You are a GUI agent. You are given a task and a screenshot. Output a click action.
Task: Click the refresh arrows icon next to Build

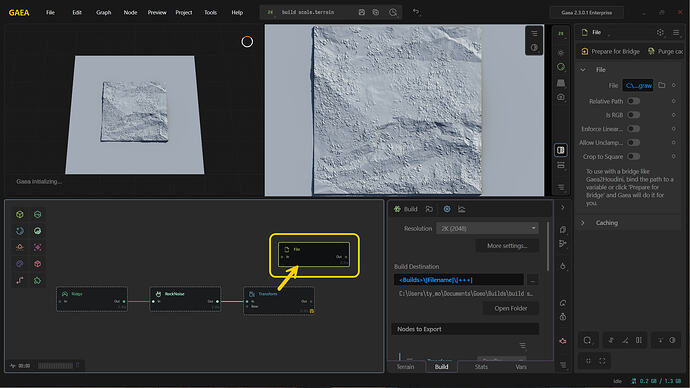click(429, 209)
